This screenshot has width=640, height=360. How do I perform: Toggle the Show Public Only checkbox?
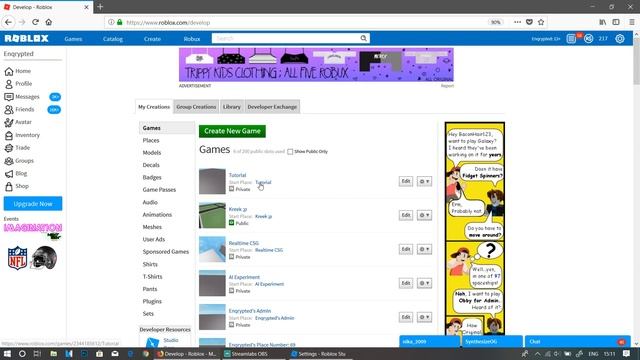click(290, 152)
